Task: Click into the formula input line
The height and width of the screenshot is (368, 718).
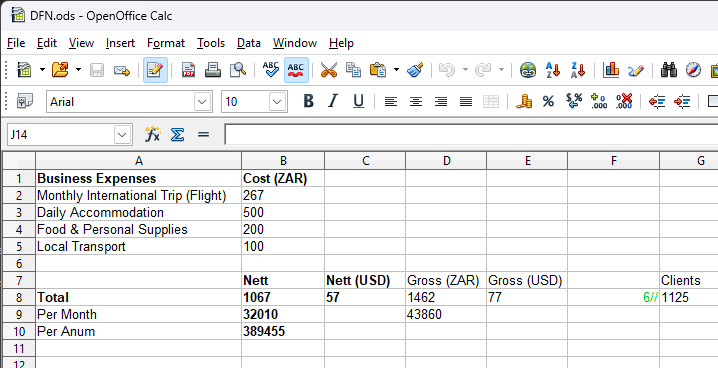Action: 471,135
